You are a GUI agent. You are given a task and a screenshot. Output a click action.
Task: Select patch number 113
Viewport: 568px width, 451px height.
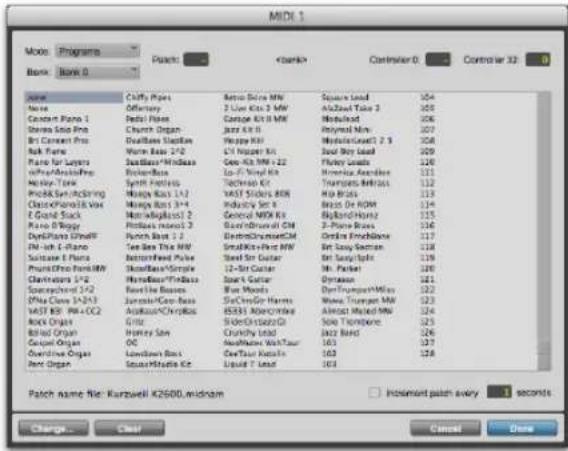[x=427, y=194]
